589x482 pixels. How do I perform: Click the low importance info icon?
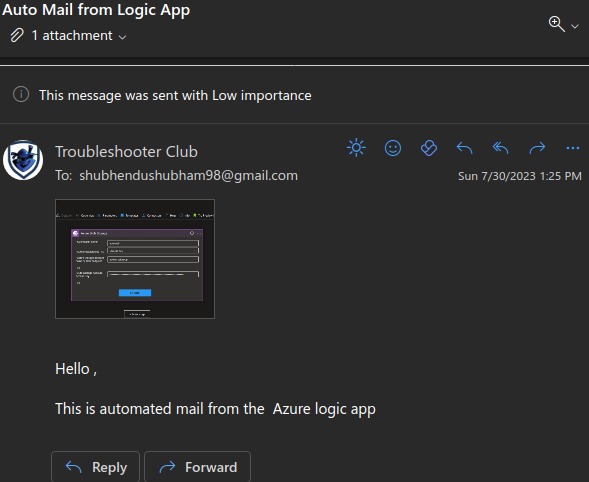tap(21, 94)
